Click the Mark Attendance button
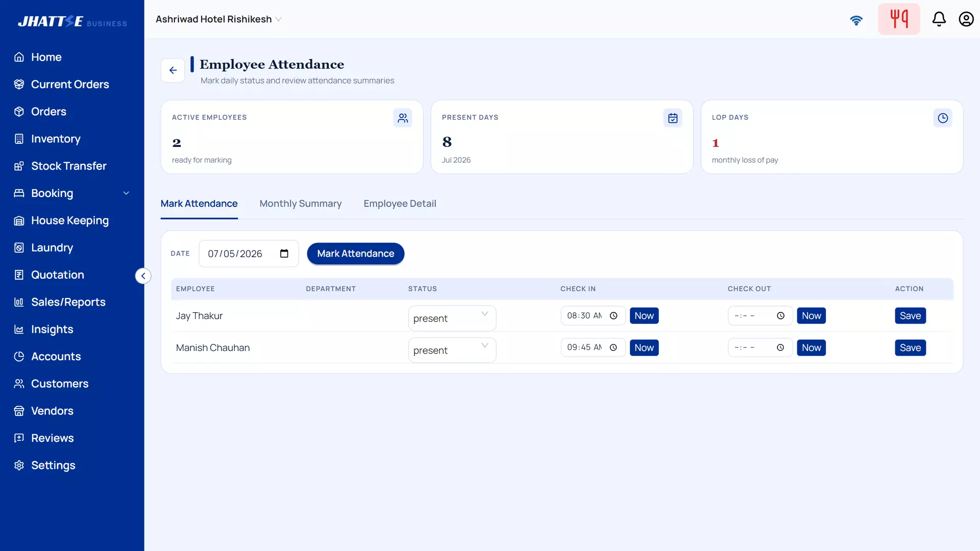Screen dimensions: 980x551 (356, 254)
